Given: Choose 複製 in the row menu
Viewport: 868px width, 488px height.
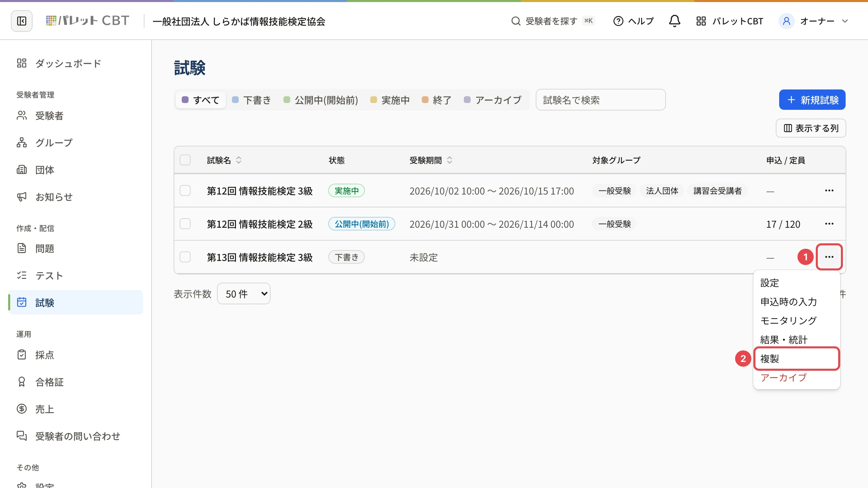Looking at the screenshot, I should [796, 359].
